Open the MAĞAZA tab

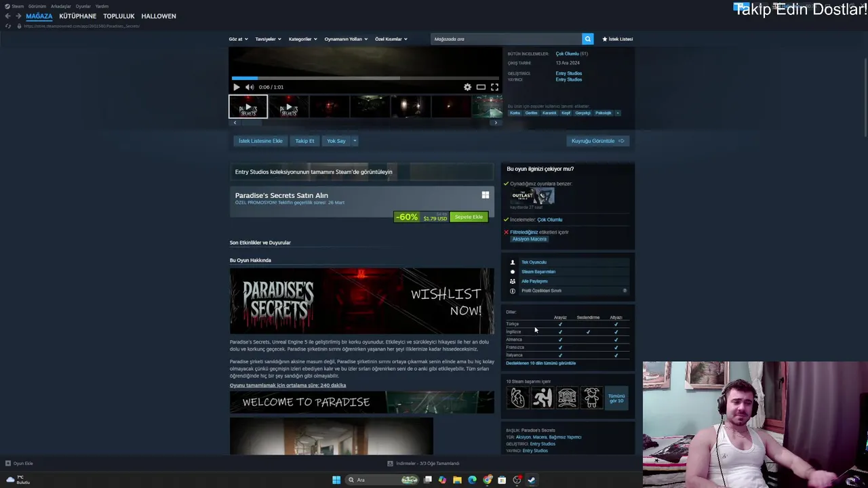click(39, 16)
